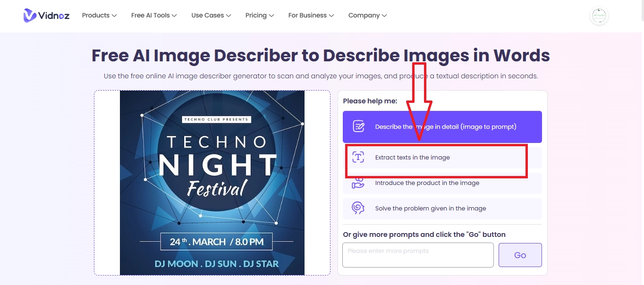Screen dimensions: 644x285
Task: Click the blank upload area beside the poster
Action: pos(107,183)
